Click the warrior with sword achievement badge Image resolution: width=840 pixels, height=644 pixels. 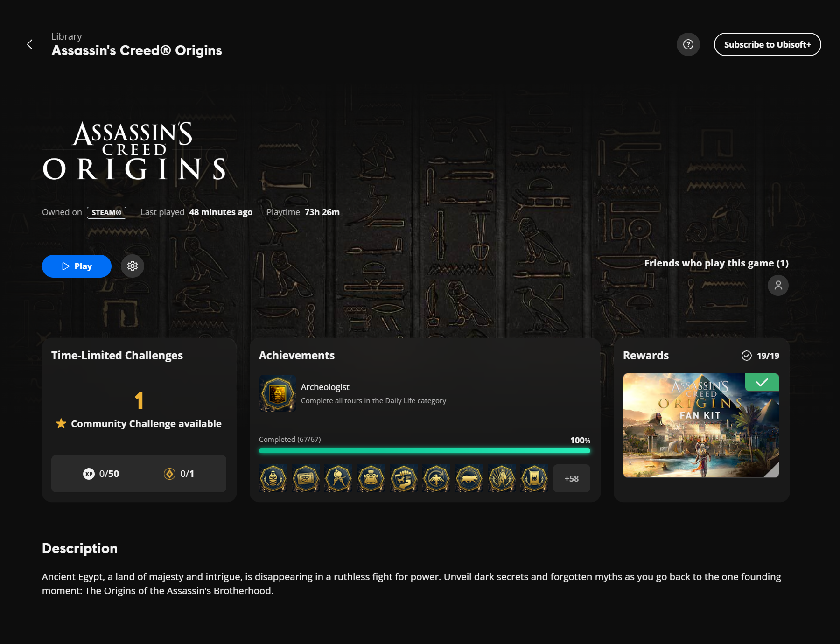coord(338,478)
